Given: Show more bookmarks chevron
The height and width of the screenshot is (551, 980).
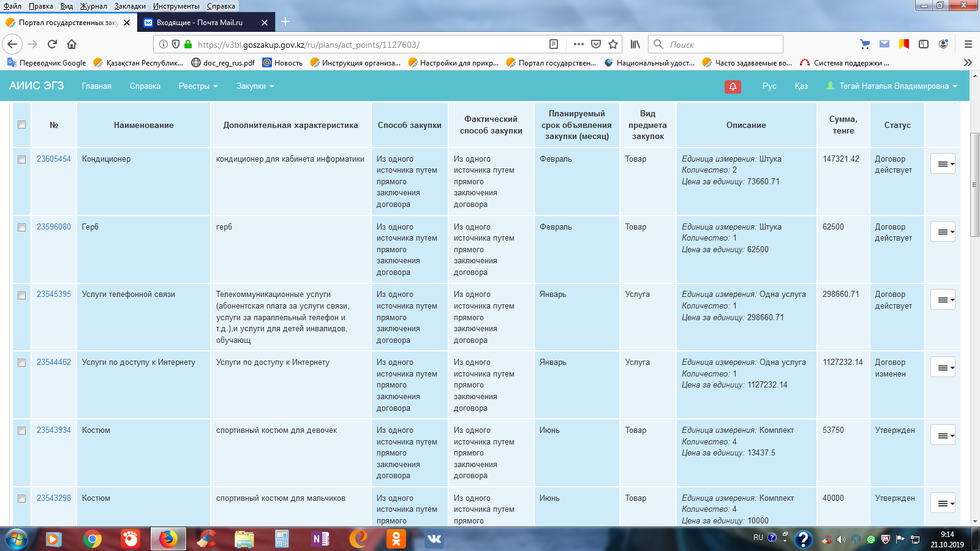Looking at the screenshot, I should click(968, 62).
